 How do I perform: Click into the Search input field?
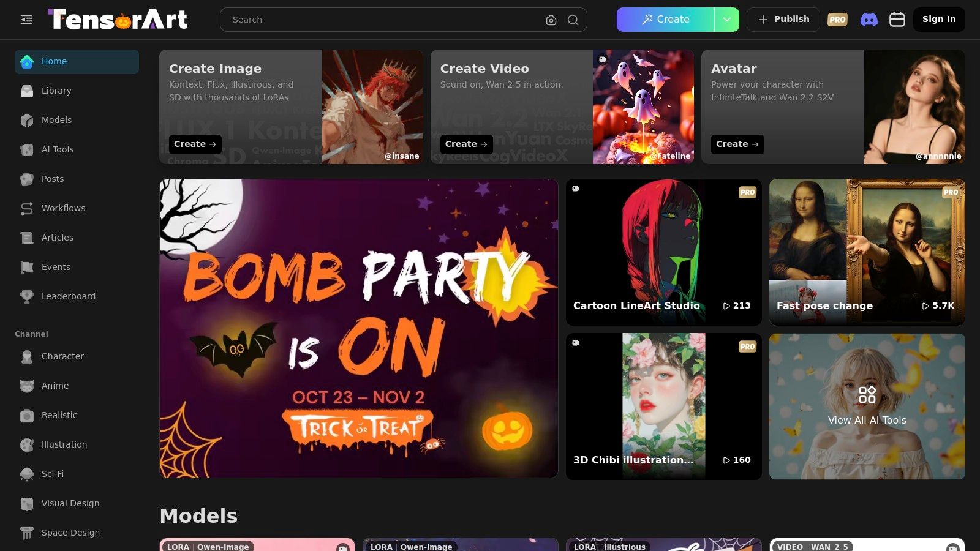click(x=386, y=20)
